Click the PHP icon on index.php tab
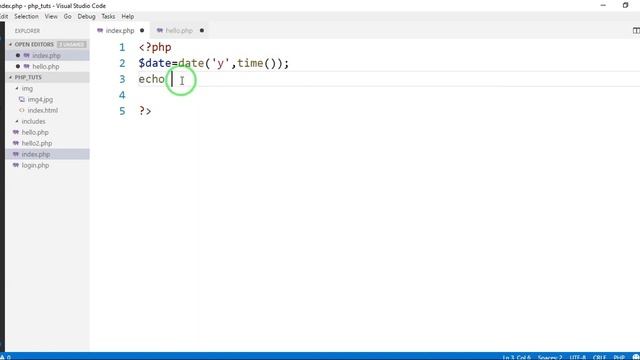The height and width of the screenshot is (360, 640). point(100,31)
